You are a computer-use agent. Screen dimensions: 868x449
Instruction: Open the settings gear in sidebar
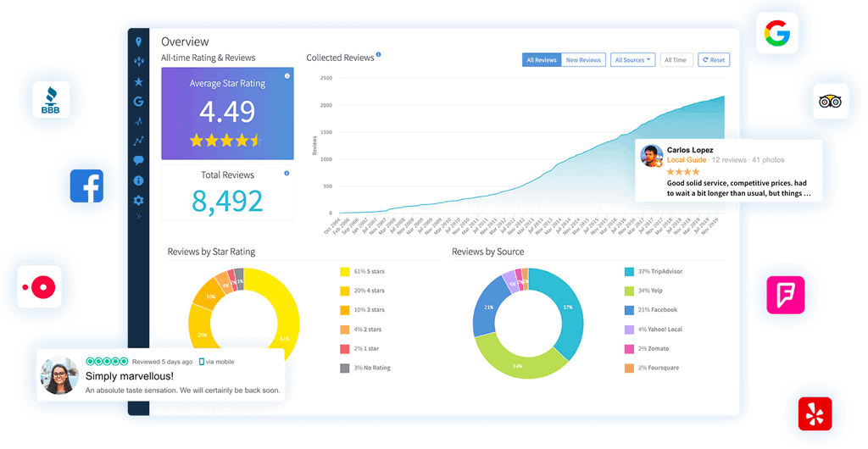[x=138, y=200]
